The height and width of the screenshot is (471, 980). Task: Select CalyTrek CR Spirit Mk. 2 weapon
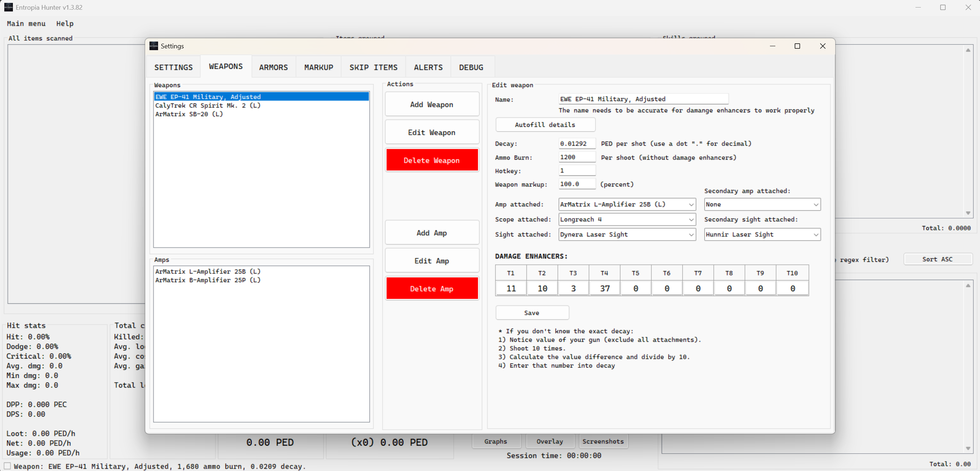click(x=208, y=105)
